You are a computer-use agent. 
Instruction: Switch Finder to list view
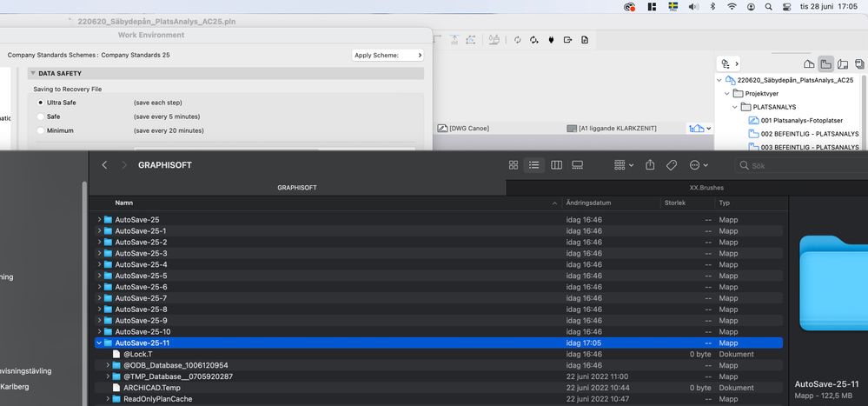(533, 165)
